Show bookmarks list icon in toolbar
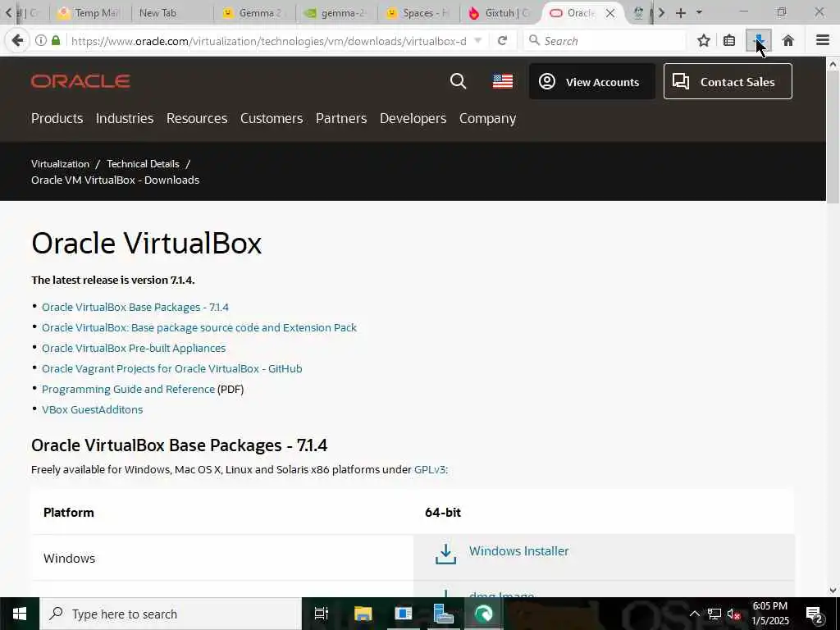Viewport: 840px width, 630px height. pos(729,41)
